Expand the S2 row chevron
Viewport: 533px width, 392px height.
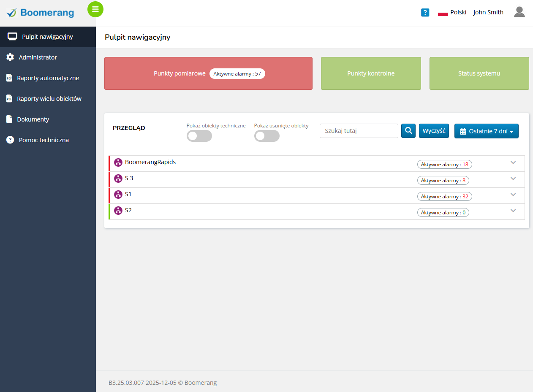513,211
